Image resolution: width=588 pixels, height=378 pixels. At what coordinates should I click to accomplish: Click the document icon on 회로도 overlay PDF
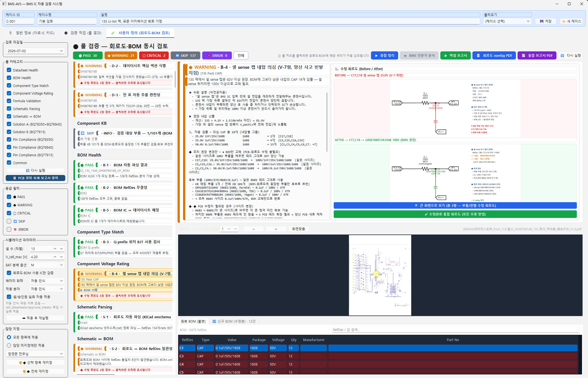478,55
